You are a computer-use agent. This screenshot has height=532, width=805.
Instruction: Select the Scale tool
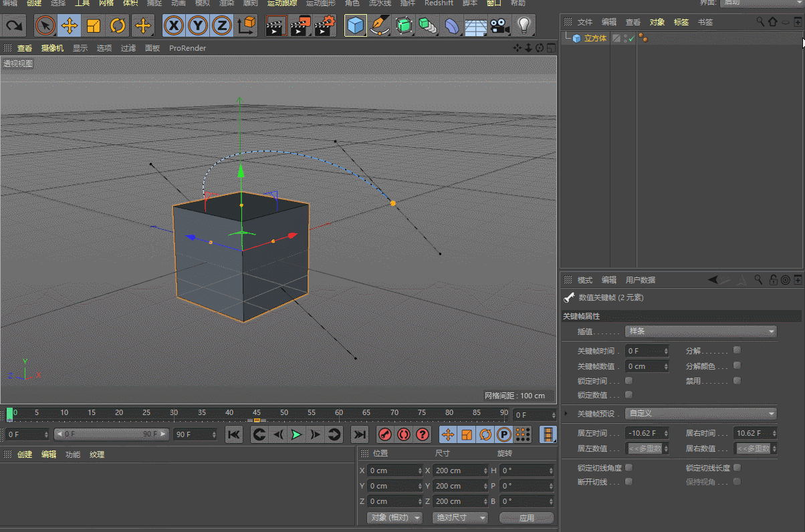point(93,25)
